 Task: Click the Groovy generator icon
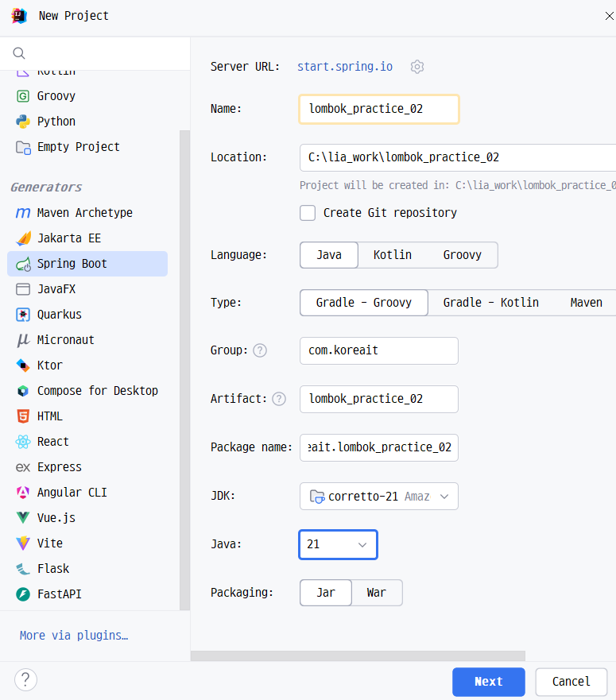(23, 96)
